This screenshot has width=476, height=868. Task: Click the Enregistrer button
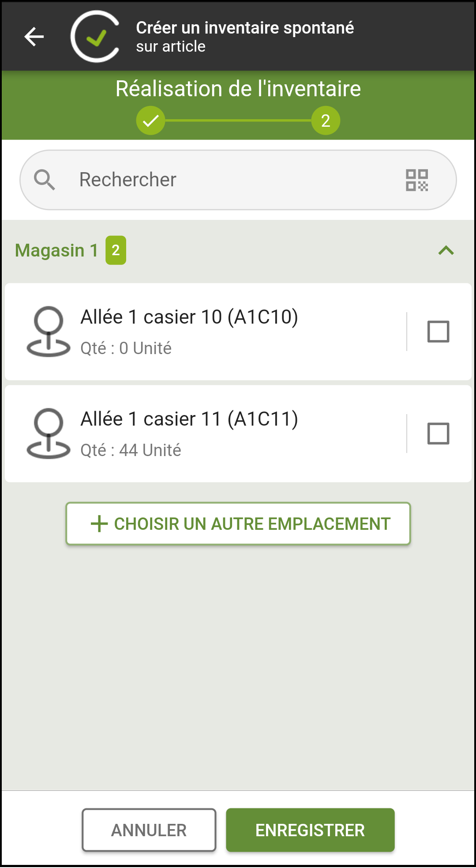tap(310, 830)
